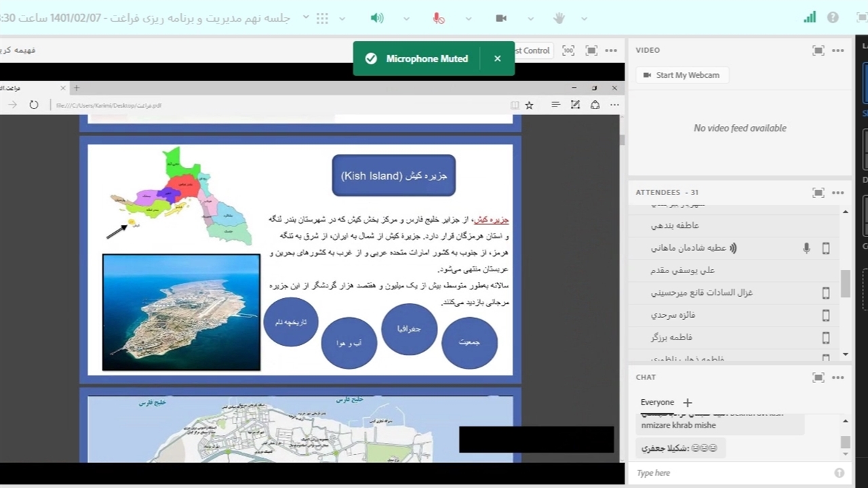
Task: Toggle the speaker audio icon
Action: pos(377,18)
